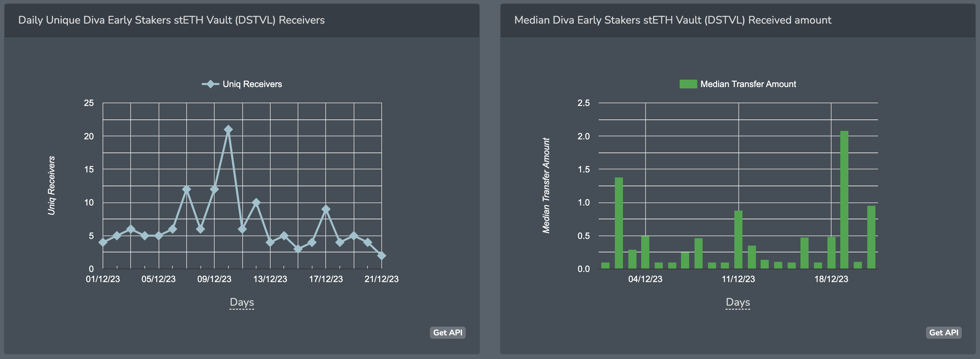Click Get API under Median Received amount chart
This screenshot has width=980, height=359.
pos(944,332)
